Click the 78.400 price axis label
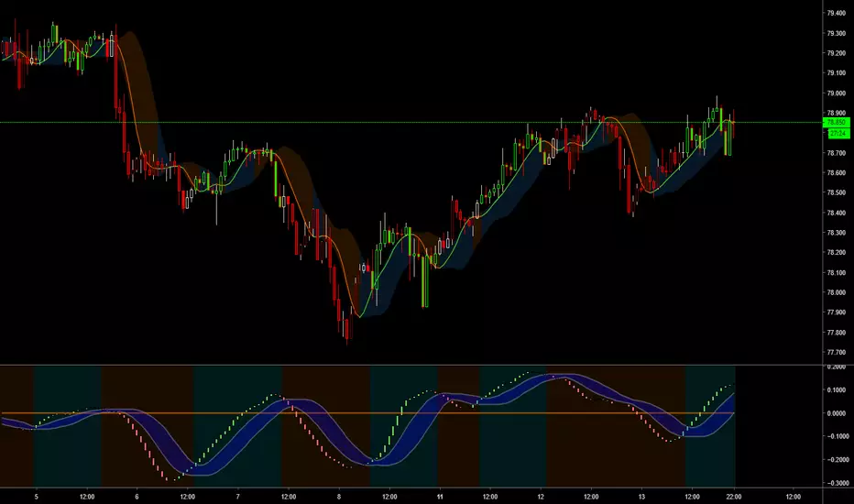 point(836,213)
